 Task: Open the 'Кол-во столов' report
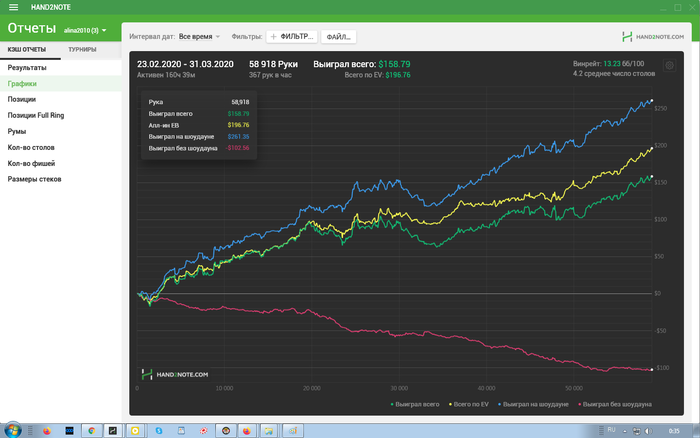(61, 147)
